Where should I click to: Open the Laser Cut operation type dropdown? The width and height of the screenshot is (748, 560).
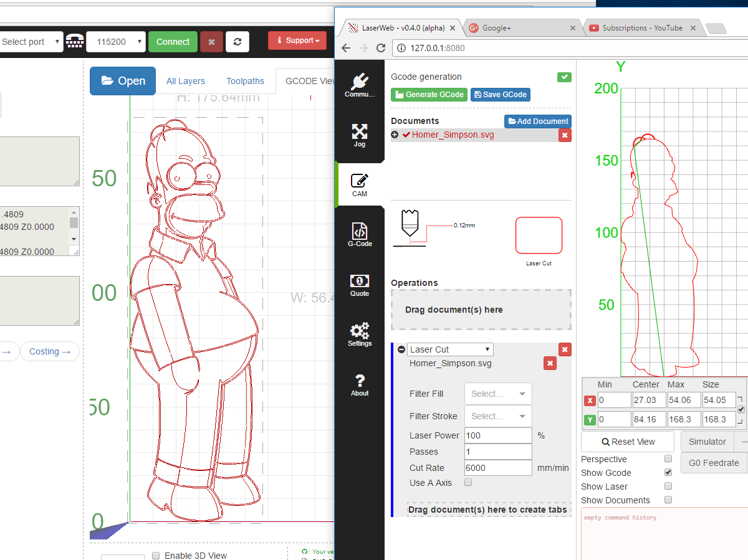click(450, 349)
